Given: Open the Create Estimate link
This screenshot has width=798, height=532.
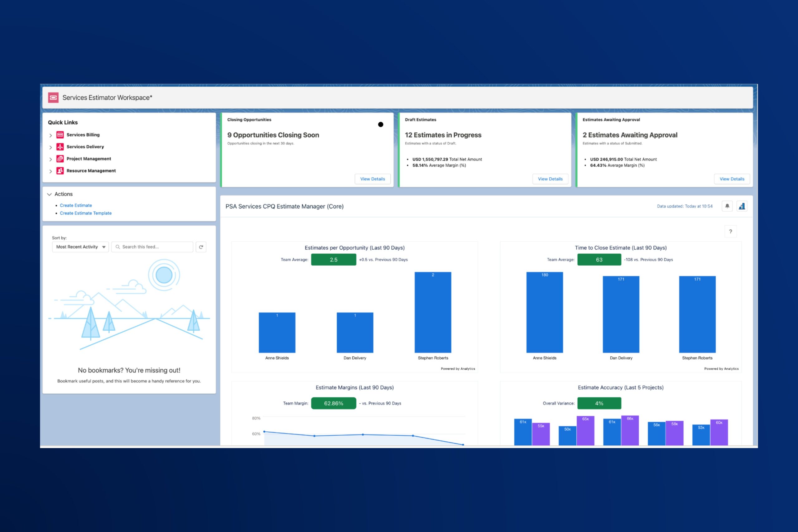Looking at the screenshot, I should [76, 205].
